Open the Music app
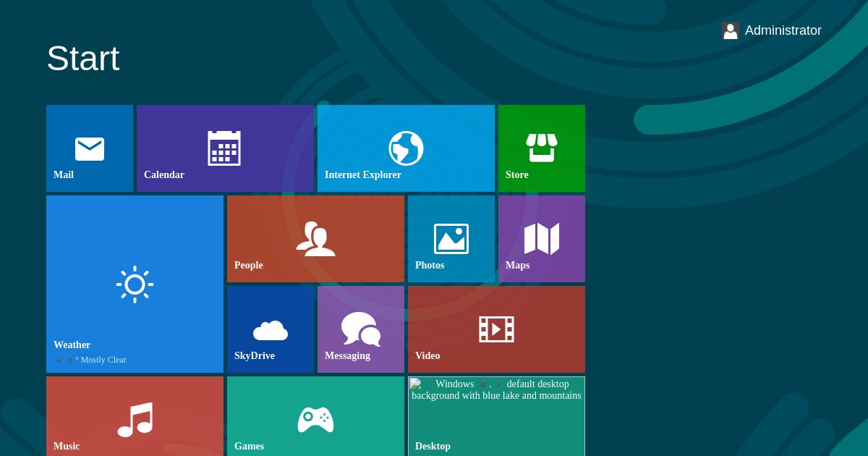 click(x=135, y=420)
